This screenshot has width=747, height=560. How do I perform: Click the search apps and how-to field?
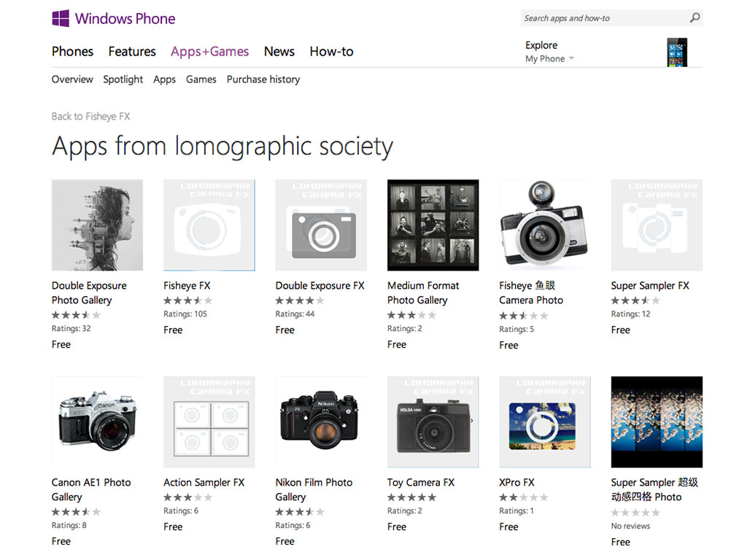coord(602,18)
